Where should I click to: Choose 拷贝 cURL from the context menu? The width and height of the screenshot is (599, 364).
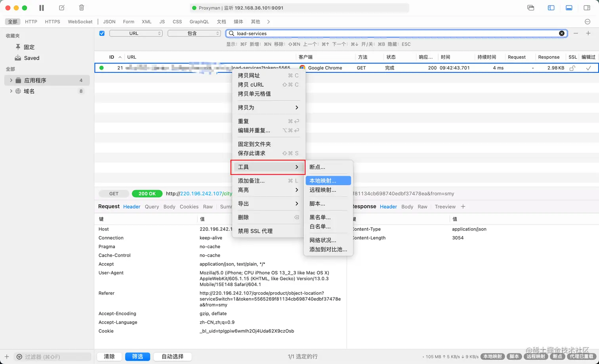[268, 85]
